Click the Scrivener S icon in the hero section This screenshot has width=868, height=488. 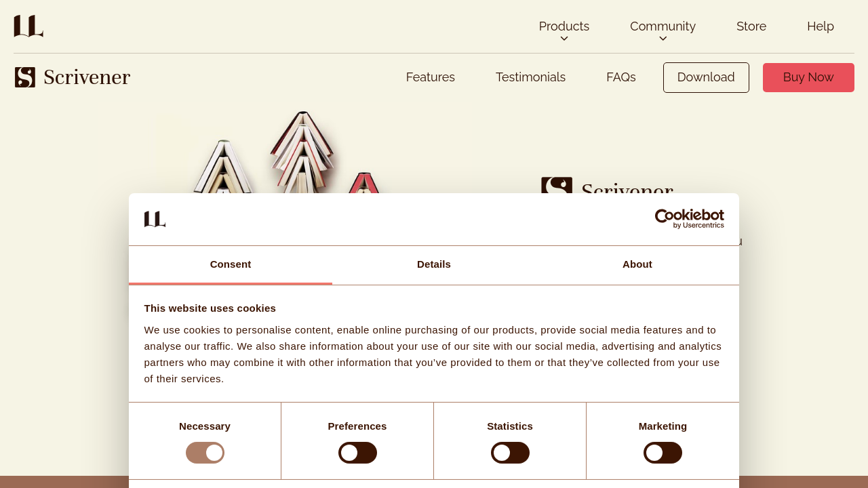(x=557, y=185)
